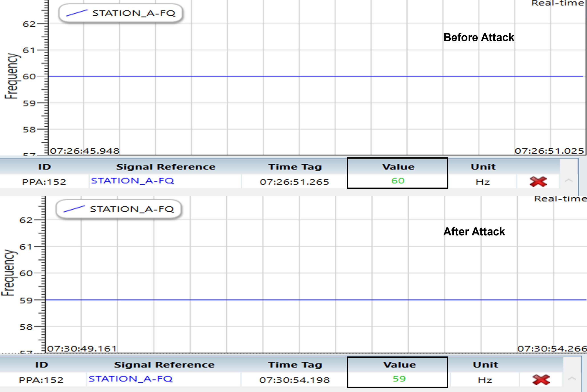Screen dimensions: 587x392
Task: Click the 07:30:54.198 time tag cell
Action: (294, 380)
